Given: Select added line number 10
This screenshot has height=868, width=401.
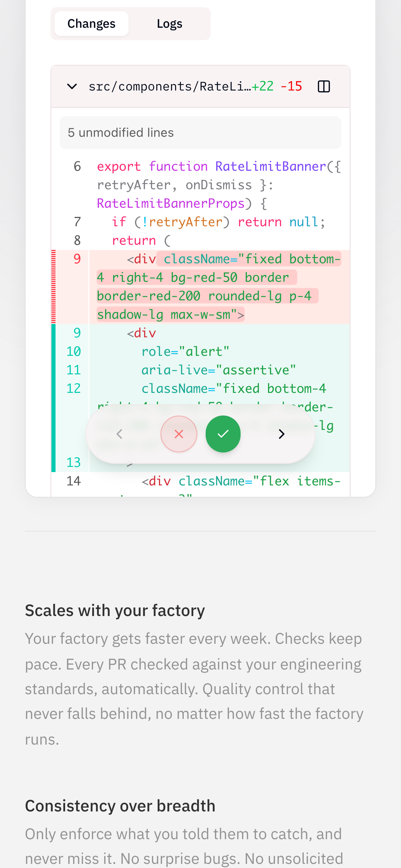Looking at the screenshot, I should [x=73, y=351].
